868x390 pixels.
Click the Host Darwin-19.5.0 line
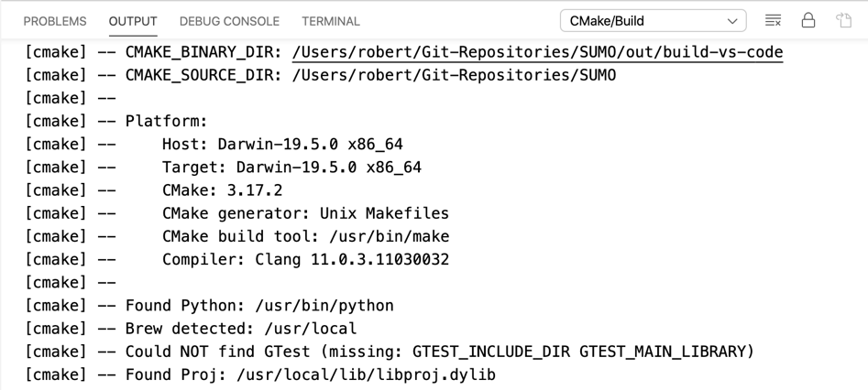(x=282, y=145)
